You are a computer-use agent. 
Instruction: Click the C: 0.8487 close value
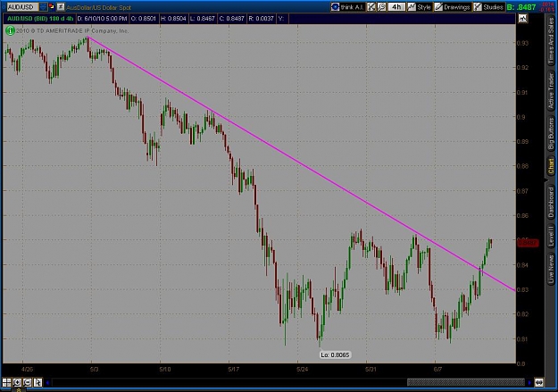[x=231, y=19]
